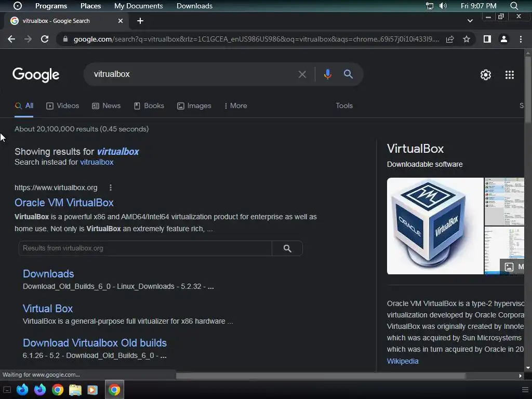View site info via padlock icon

[65, 39]
